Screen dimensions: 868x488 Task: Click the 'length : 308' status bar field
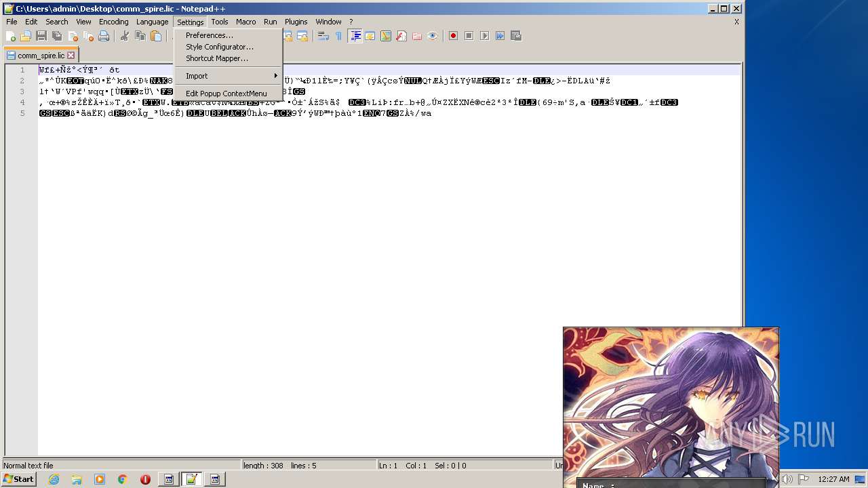coord(309,466)
